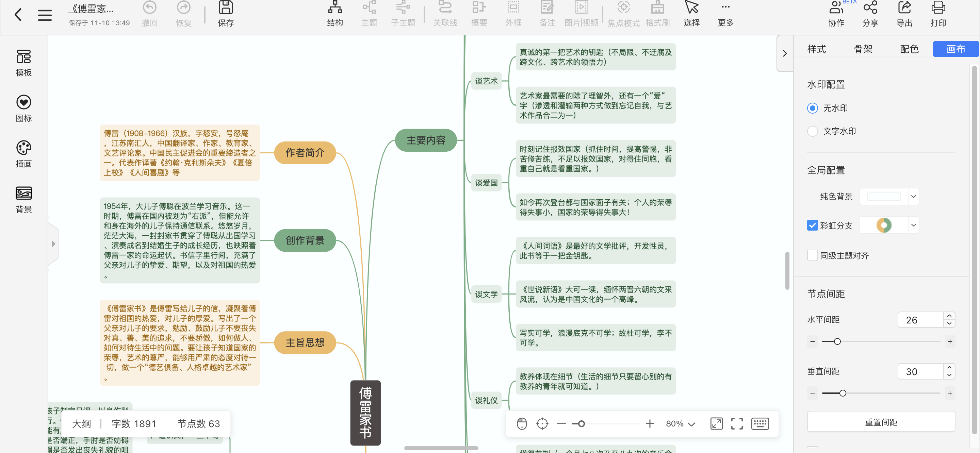The height and width of the screenshot is (453, 980).
Task: Decrease 水平间距 with the down stepper
Action: (949, 324)
